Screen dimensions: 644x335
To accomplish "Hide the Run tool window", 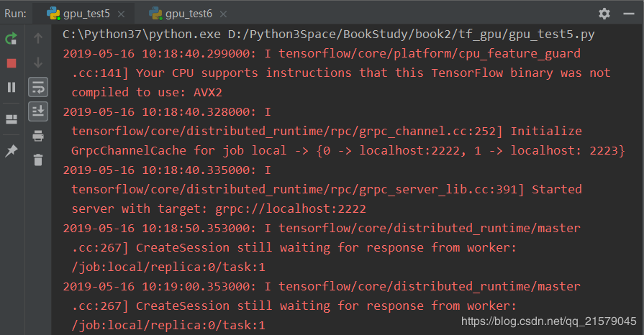I will coord(629,14).
